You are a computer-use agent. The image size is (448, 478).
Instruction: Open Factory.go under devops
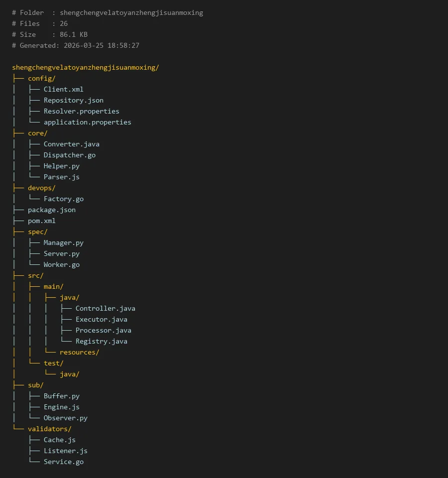[63, 199]
